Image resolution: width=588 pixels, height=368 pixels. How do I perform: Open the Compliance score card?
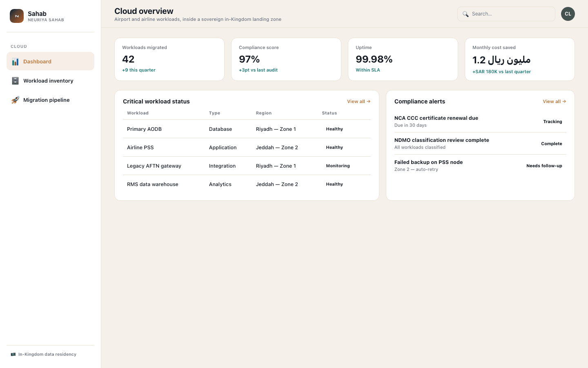pos(286,59)
